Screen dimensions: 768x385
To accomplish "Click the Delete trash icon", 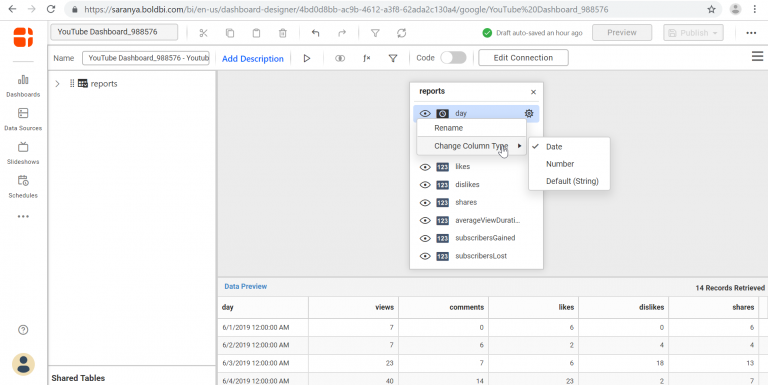I will click(283, 33).
